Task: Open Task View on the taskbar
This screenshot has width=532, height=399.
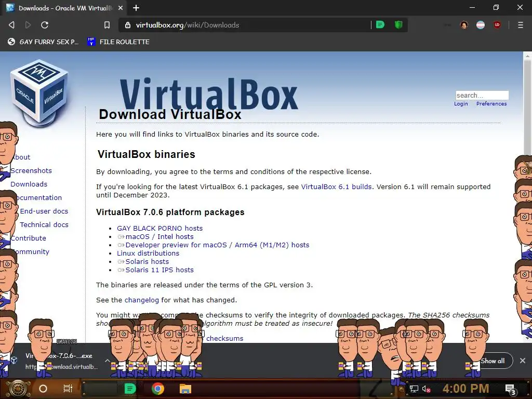Action: [x=68, y=389]
